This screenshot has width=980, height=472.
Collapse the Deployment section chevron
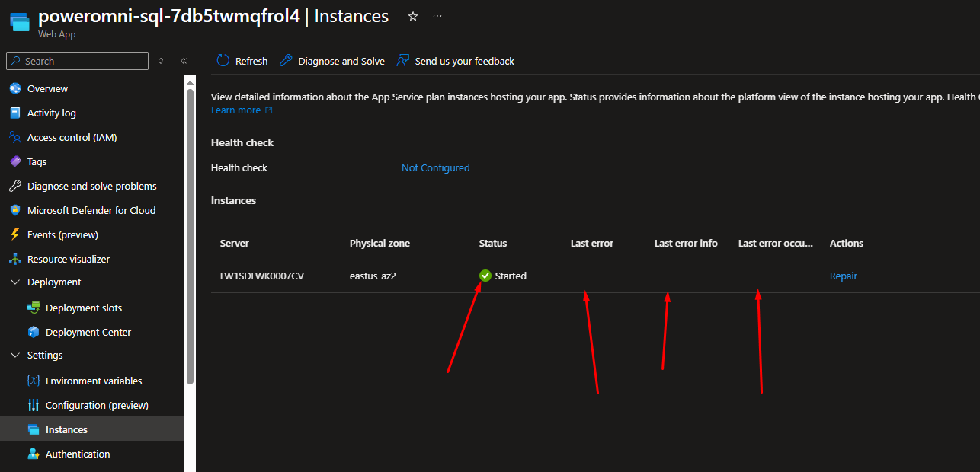coord(14,282)
